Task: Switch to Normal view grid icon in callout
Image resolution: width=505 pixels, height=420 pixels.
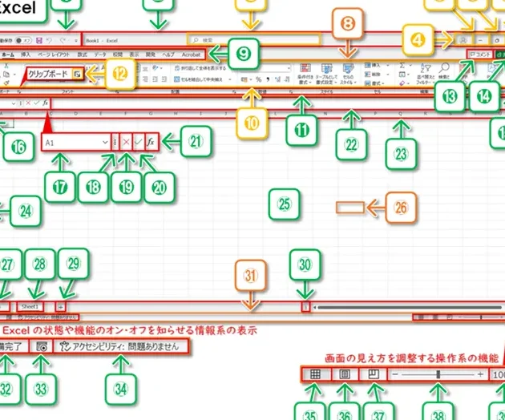Action: 315,374
